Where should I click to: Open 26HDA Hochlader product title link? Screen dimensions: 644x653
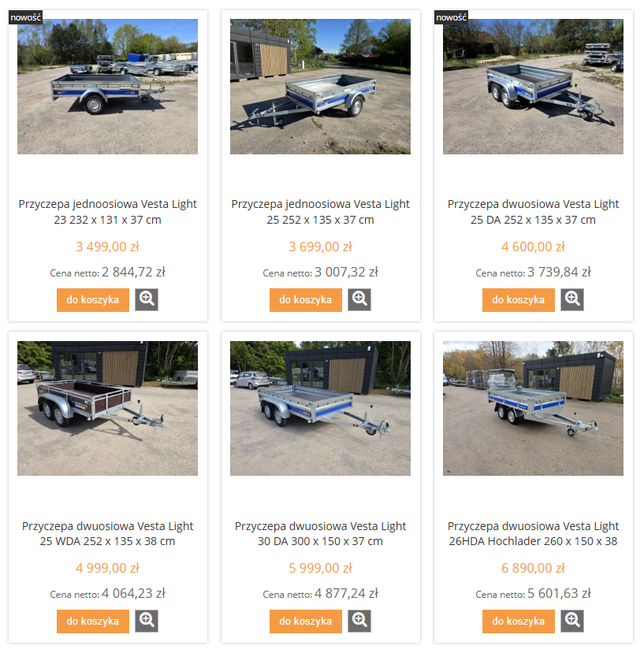point(533,533)
